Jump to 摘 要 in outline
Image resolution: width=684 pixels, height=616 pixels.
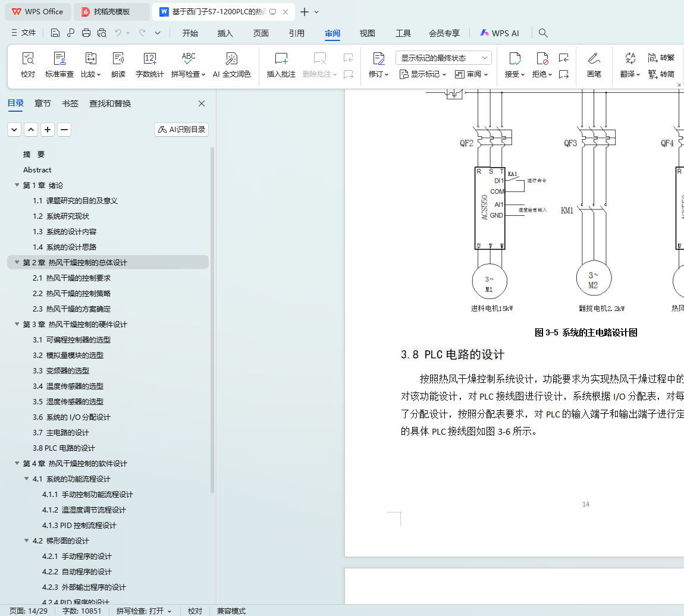point(34,155)
